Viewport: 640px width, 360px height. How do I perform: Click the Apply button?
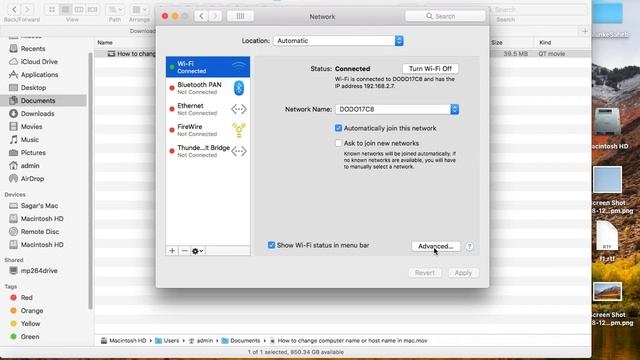click(x=463, y=273)
